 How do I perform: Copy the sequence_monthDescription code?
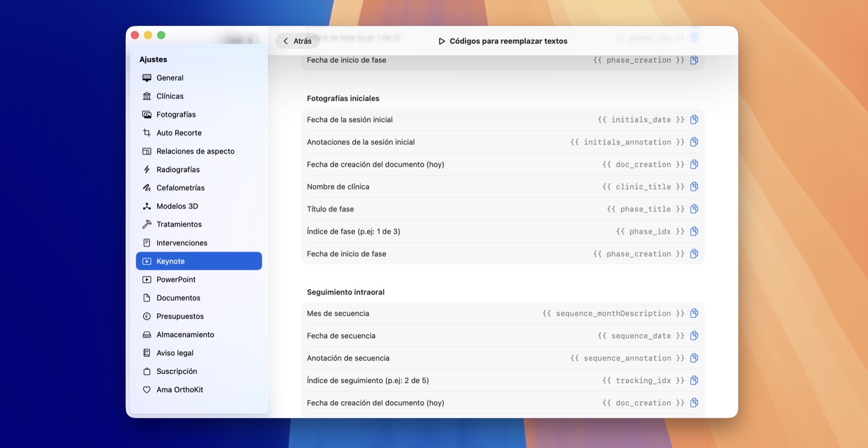(x=694, y=313)
